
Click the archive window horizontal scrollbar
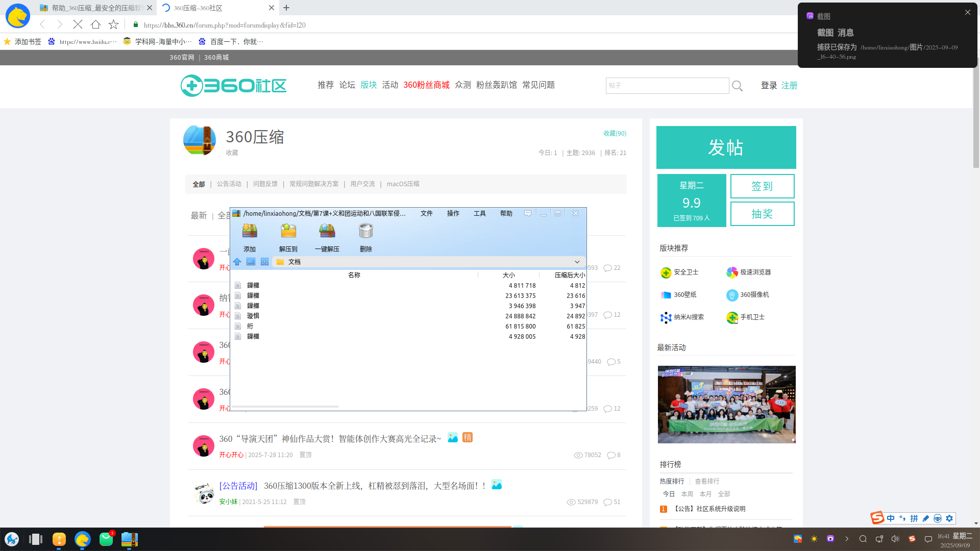(285, 407)
